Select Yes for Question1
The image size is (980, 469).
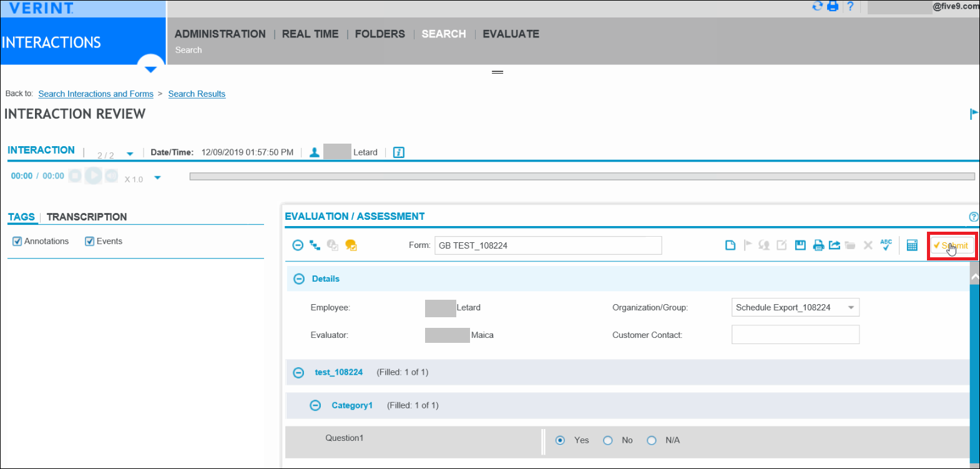point(561,440)
